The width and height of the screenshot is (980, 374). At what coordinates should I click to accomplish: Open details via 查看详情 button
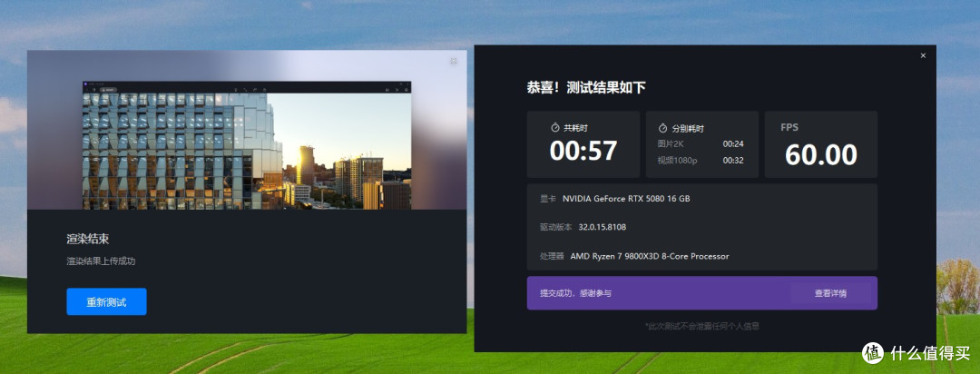830,293
